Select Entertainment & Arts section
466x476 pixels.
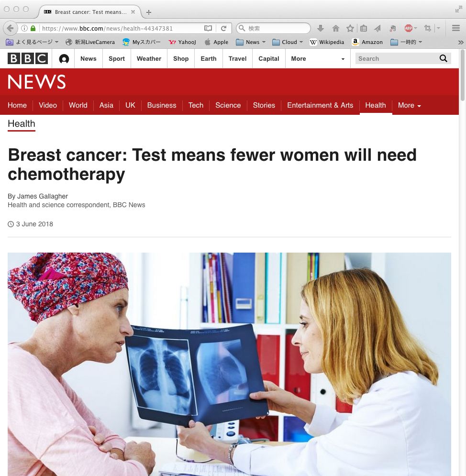click(x=320, y=105)
